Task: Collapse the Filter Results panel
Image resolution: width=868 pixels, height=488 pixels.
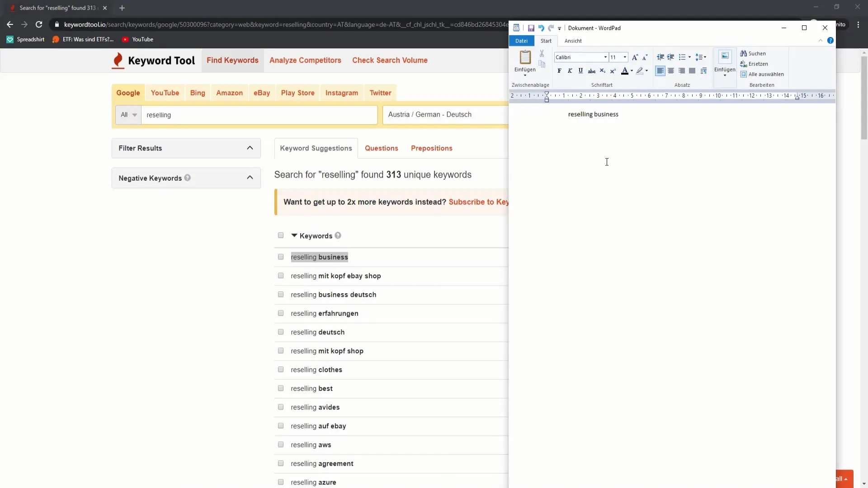Action: (x=250, y=148)
